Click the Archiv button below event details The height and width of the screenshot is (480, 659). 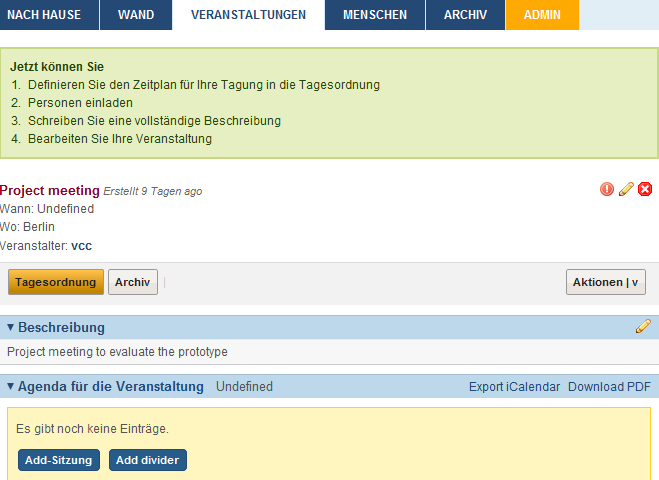[x=132, y=282]
